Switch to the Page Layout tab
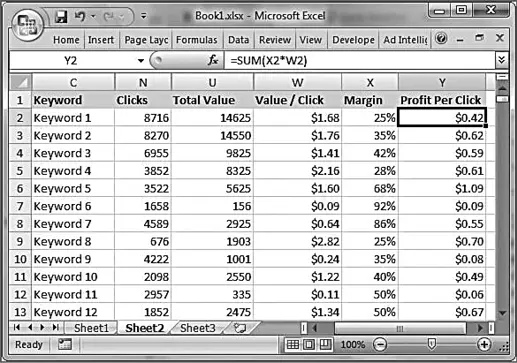Screen dimensions: 517x363 point(146,40)
